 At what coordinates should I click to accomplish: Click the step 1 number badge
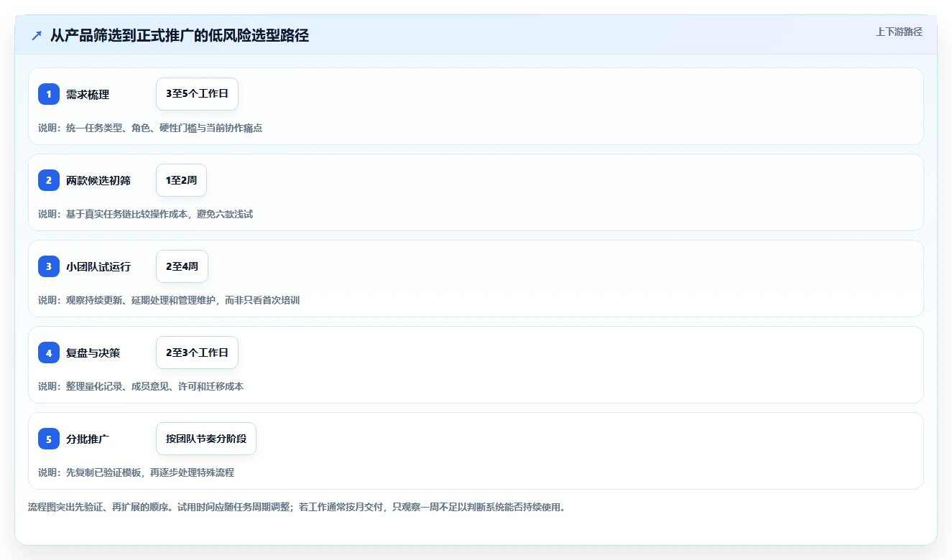click(49, 94)
